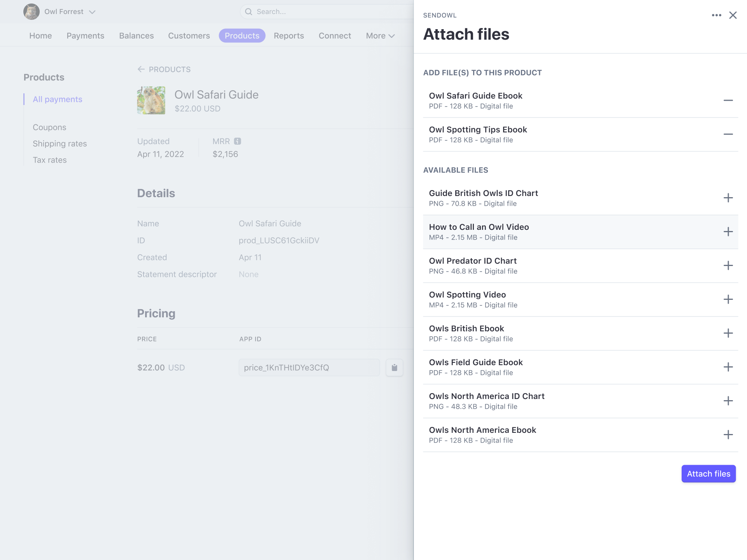747x560 pixels.
Task: Add How to Call an Owl Video
Action: coord(728,231)
